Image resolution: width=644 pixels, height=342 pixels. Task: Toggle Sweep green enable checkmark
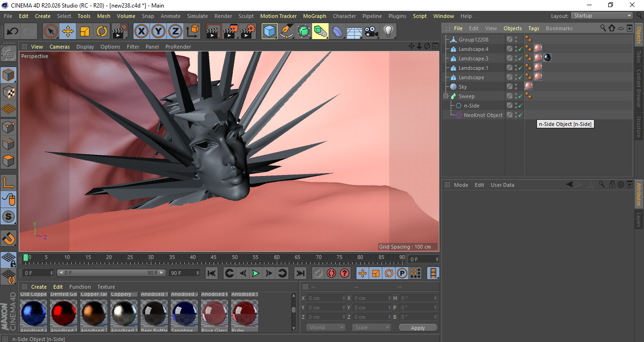[x=520, y=96]
